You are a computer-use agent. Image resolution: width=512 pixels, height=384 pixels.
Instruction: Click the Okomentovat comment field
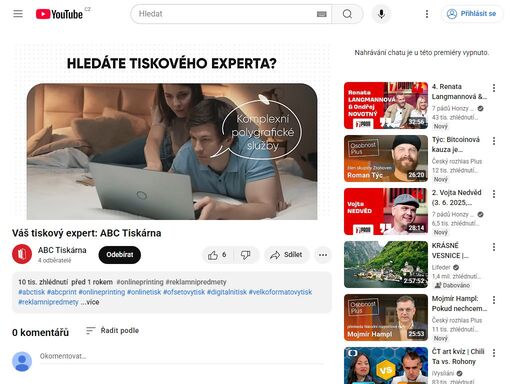coord(182,357)
